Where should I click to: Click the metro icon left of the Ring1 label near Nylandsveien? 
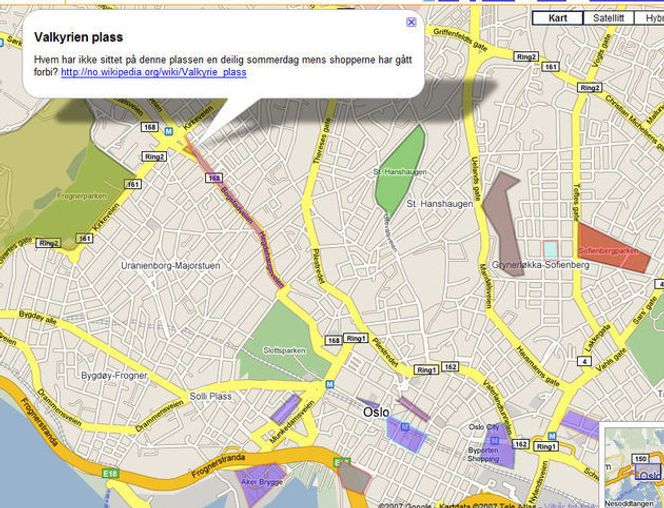[551, 436]
